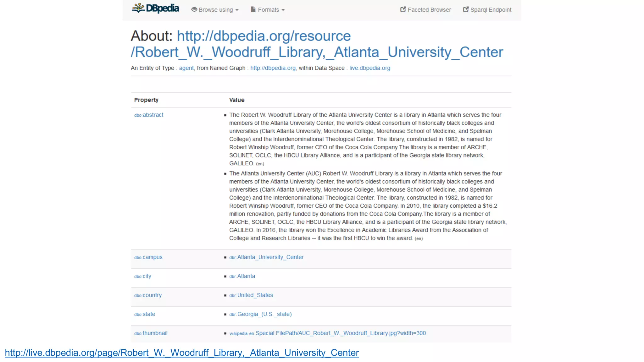Open dbr:Atlanta_University_Center value link
Image resolution: width=644 pixels, height=362 pixels.
(266, 257)
